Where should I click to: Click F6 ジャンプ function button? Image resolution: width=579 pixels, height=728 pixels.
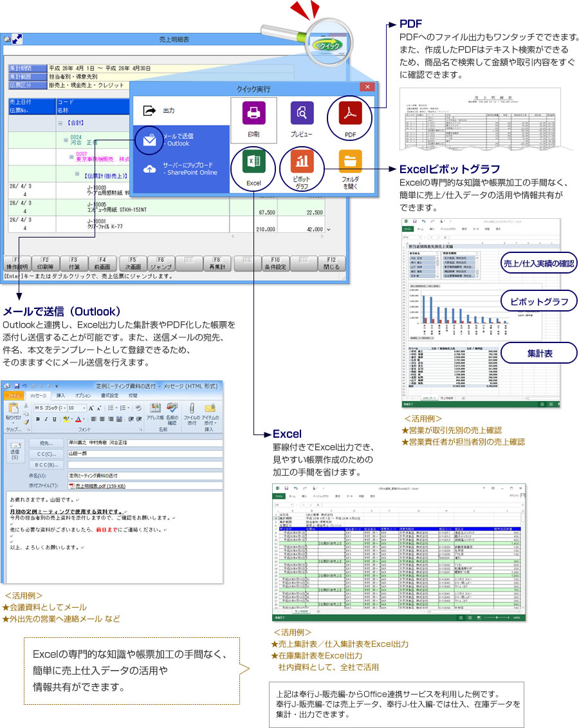point(161,263)
